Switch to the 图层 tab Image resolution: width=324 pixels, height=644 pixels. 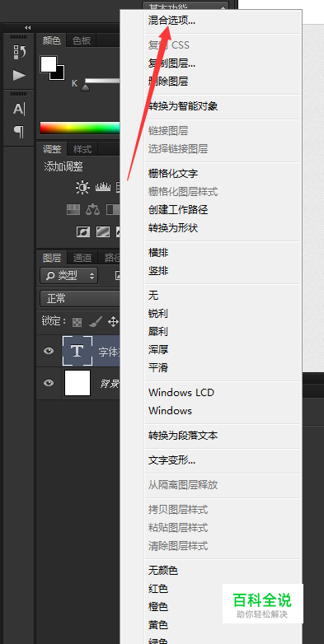click(52, 258)
